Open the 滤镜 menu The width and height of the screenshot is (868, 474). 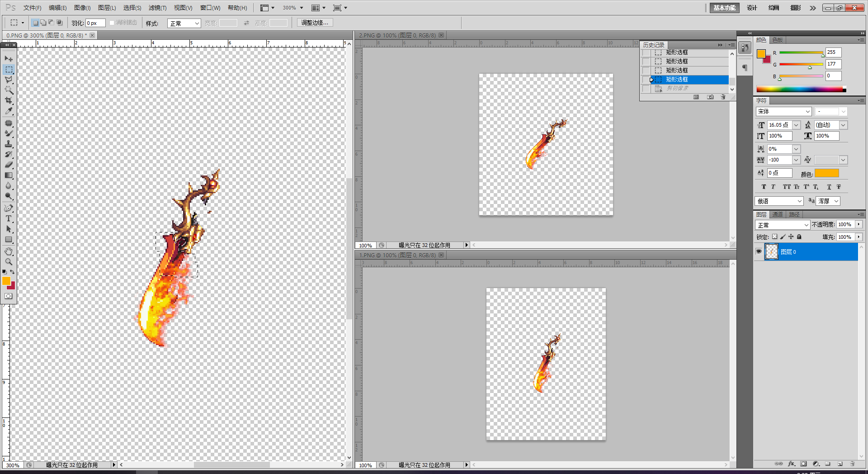pyautogui.click(x=157, y=8)
